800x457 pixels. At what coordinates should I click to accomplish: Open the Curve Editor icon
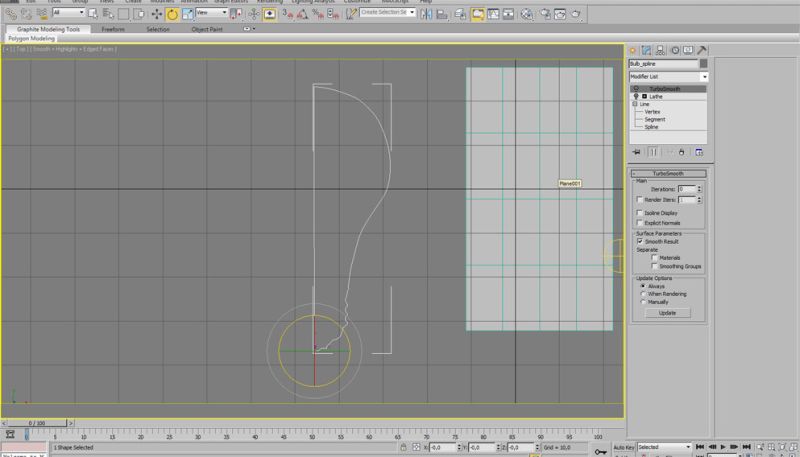[x=493, y=14]
